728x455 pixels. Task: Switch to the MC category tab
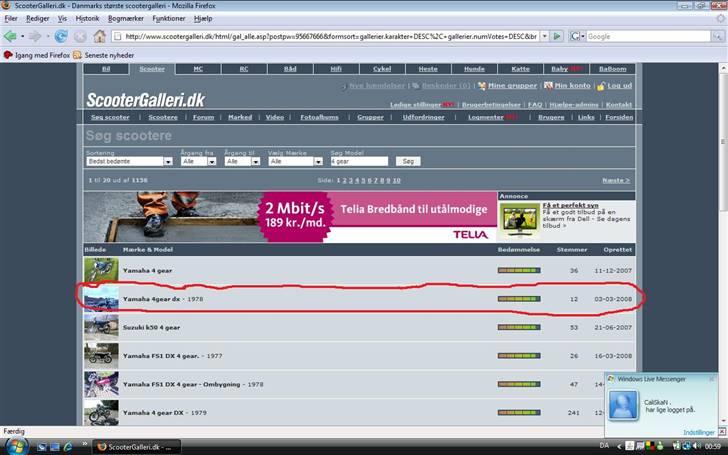coord(198,69)
